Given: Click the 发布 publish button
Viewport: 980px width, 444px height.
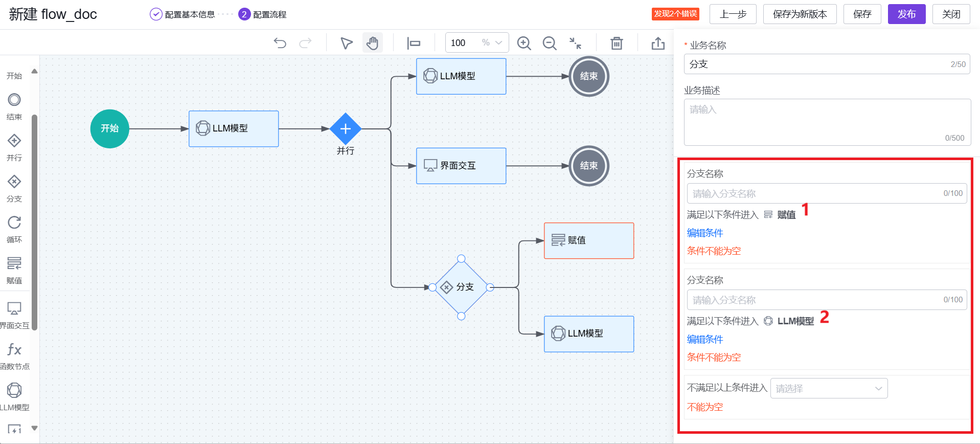Looking at the screenshot, I should pos(906,14).
